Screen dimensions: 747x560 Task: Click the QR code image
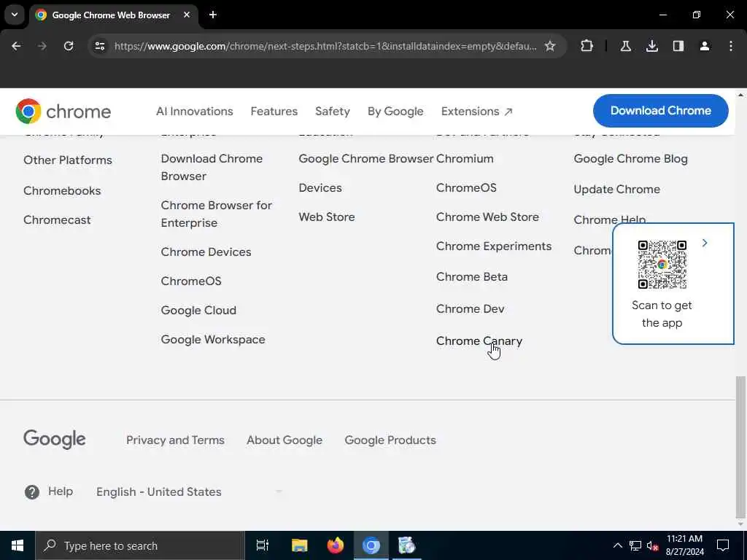coord(662,264)
